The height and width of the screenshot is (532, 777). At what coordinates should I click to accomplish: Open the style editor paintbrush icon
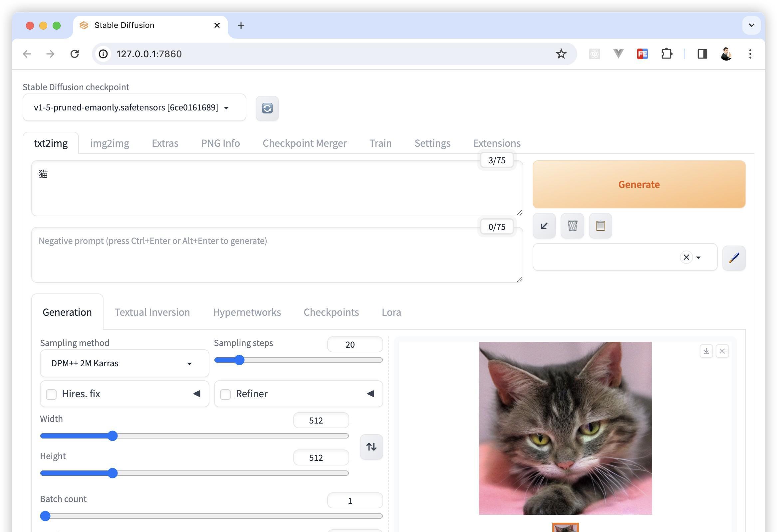click(x=733, y=258)
